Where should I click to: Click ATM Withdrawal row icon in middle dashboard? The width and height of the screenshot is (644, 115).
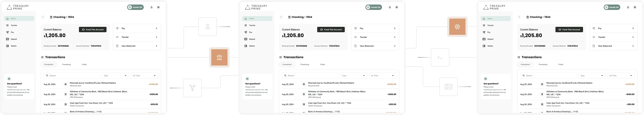pyautogui.click(x=304, y=94)
